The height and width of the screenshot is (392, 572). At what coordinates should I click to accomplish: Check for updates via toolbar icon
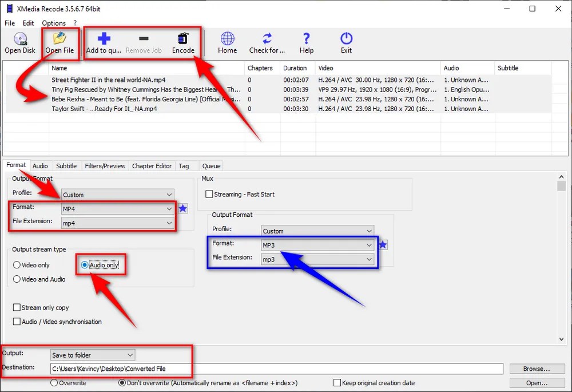267,41
